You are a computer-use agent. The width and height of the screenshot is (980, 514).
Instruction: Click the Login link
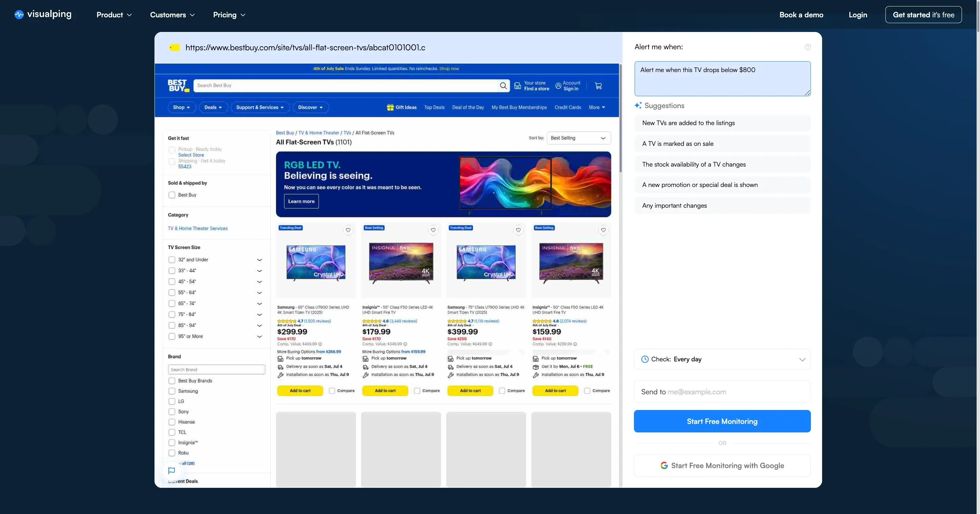tap(858, 15)
